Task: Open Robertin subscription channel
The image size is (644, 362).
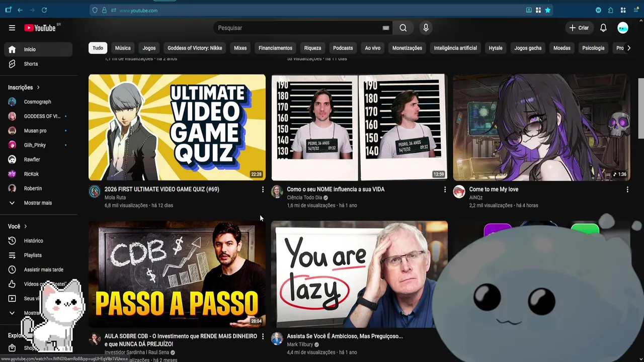Action: [38, 189]
